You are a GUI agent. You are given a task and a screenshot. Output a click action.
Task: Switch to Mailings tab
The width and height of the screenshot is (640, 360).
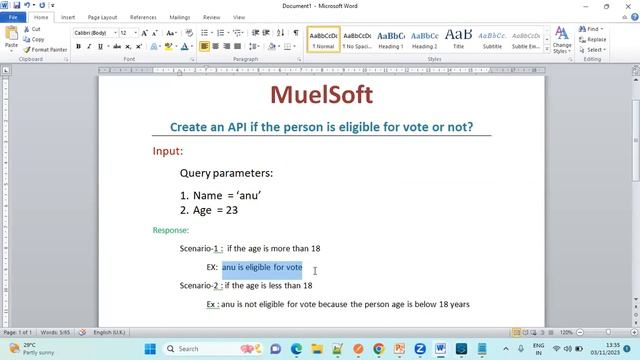pyautogui.click(x=180, y=17)
